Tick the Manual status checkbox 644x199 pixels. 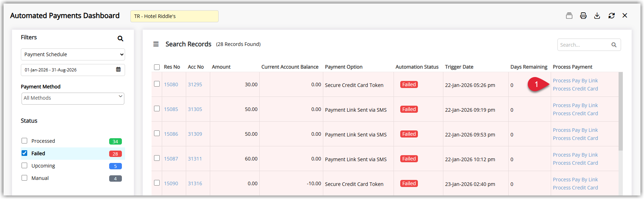point(24,178)
